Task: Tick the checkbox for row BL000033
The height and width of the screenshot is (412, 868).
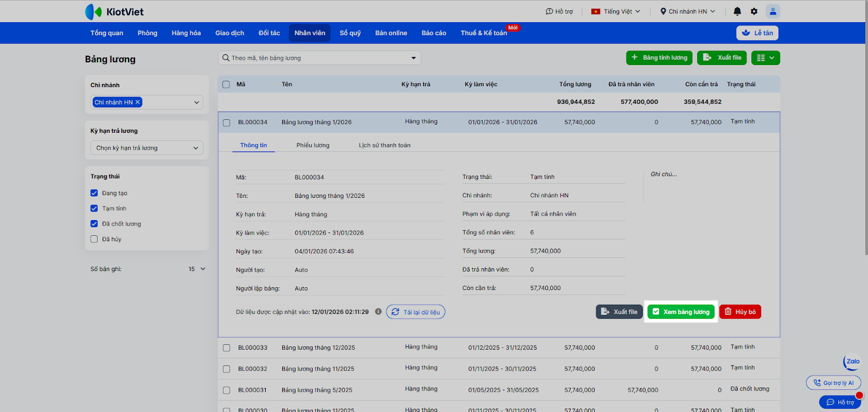Action: (x=227, y=348)
